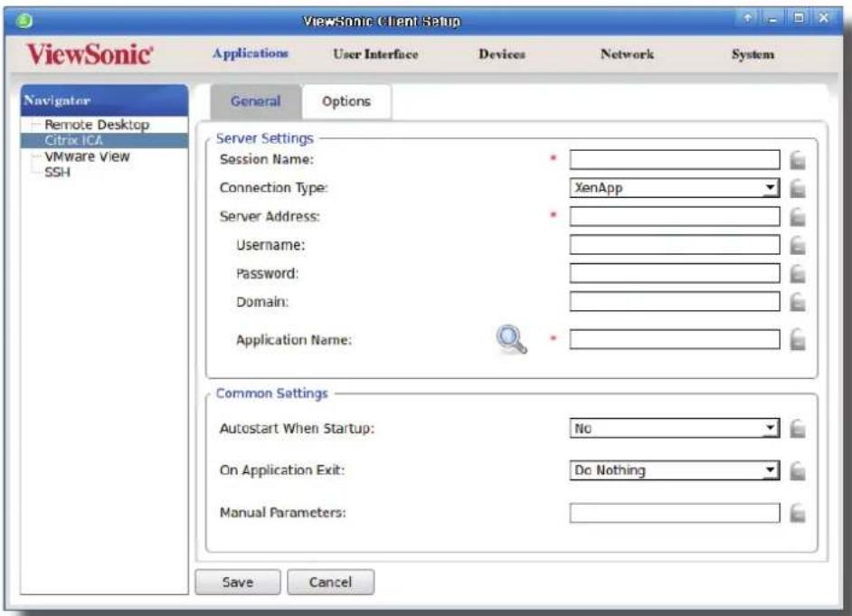
Task: Switch to the Options tab
Action: tap(346, 101)
